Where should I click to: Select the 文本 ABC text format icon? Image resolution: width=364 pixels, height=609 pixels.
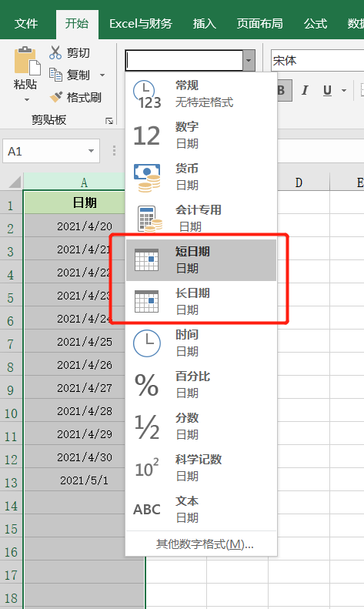[147, 509]
